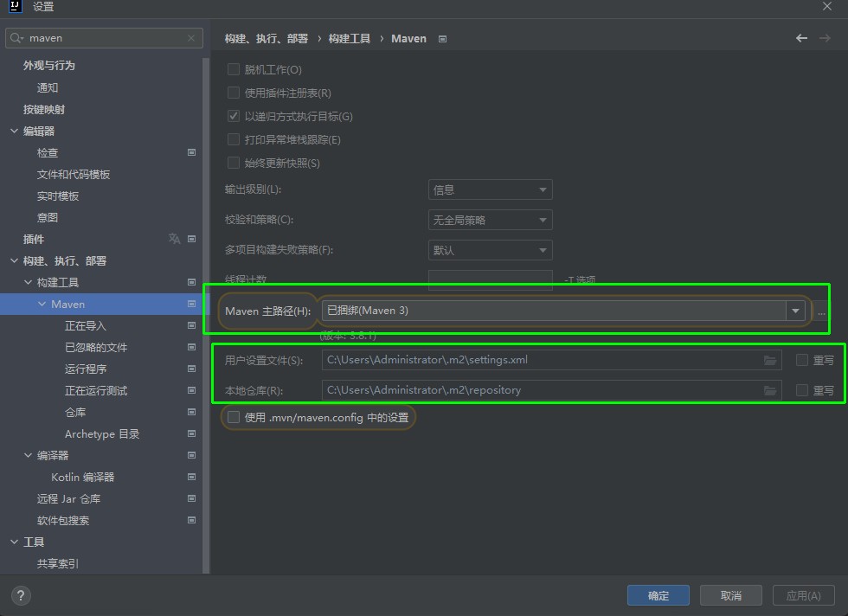Collapse the 构建工具 tree node
This screenshot has width=848, height=616.
[x=29, y=283]
